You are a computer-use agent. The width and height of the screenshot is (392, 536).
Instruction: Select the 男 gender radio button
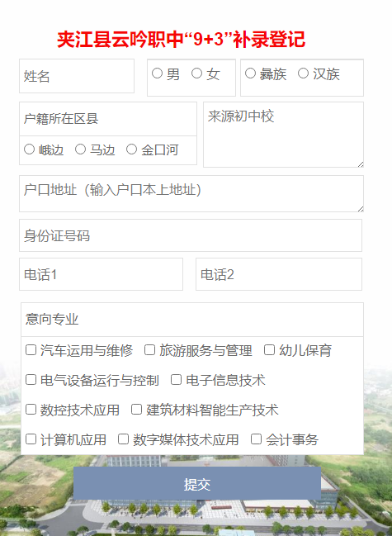click(x=157, y=74)
